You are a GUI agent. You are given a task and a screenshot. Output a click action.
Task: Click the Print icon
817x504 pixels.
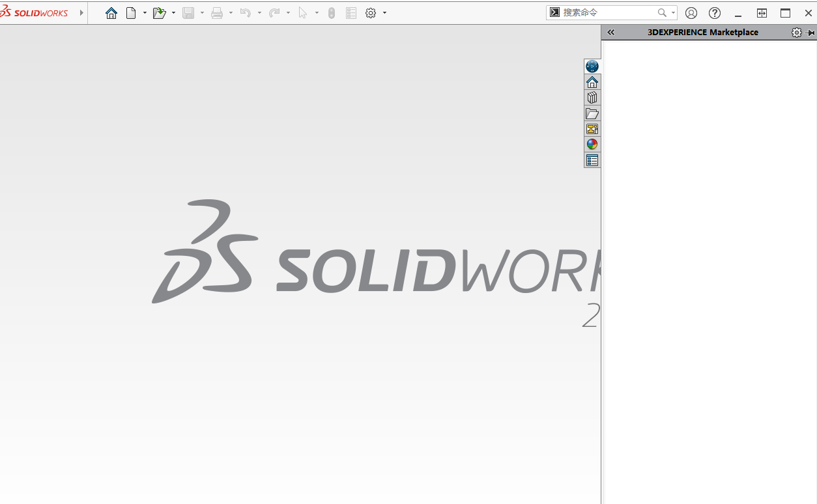[x=217, y=13]
